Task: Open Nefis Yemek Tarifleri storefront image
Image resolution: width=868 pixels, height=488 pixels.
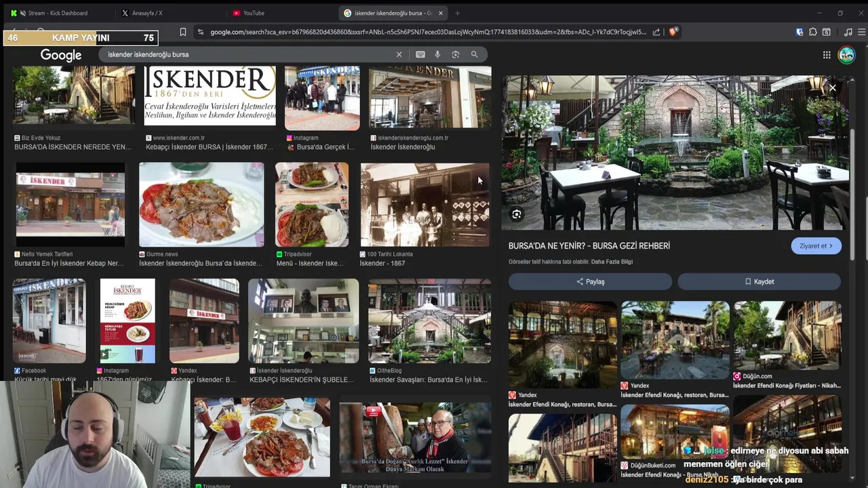Action: point(71,205)
